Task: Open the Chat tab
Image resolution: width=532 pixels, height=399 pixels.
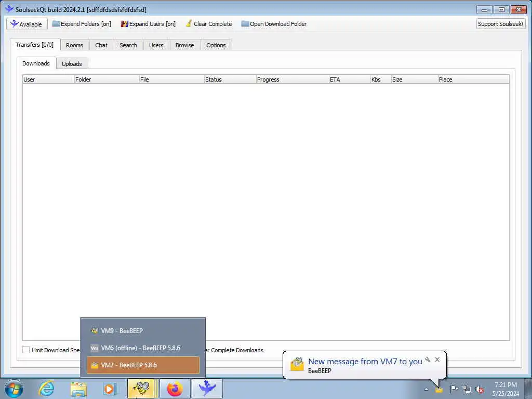Action: point(101,45)
